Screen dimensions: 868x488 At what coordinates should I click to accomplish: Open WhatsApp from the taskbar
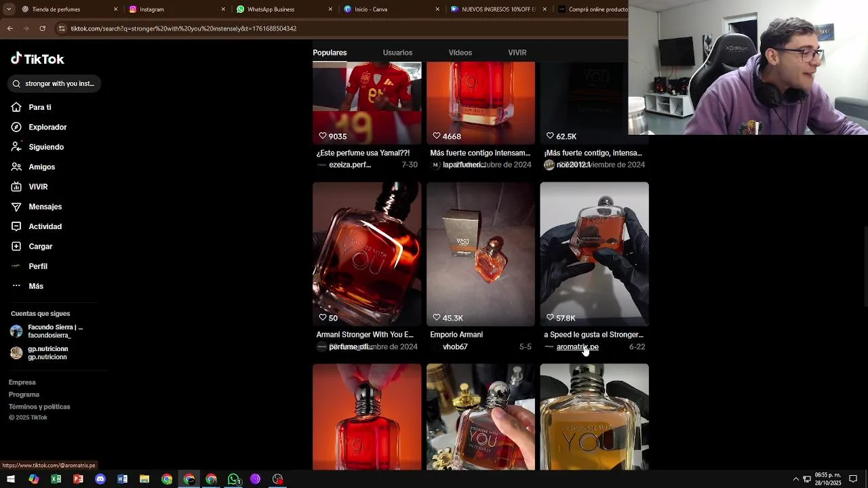point(233,479)
